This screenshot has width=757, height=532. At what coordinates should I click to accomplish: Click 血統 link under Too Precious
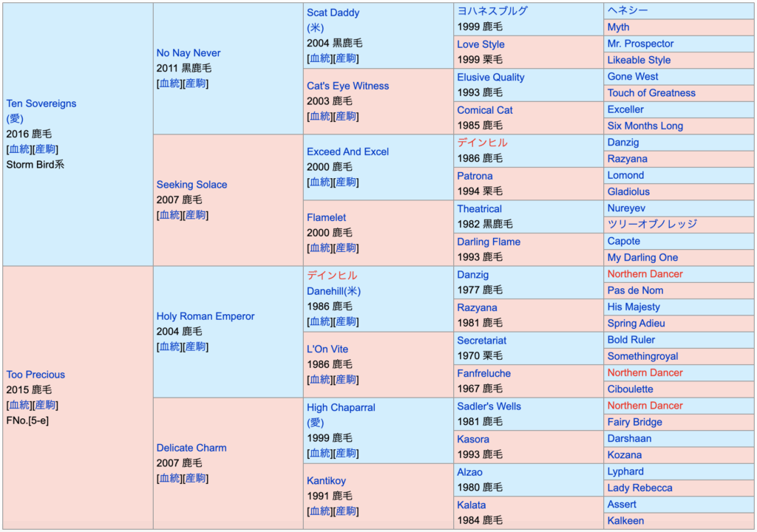[20, 406]
